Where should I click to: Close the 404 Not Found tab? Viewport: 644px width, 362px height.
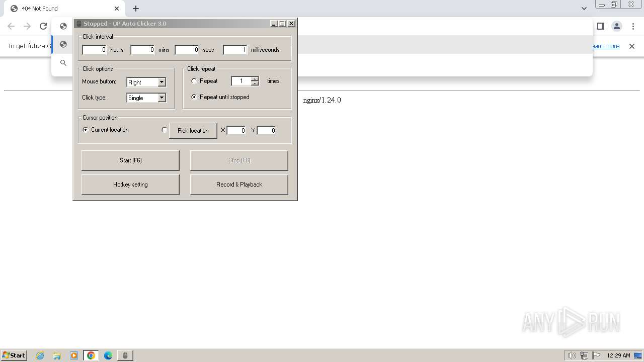point(117,9)
